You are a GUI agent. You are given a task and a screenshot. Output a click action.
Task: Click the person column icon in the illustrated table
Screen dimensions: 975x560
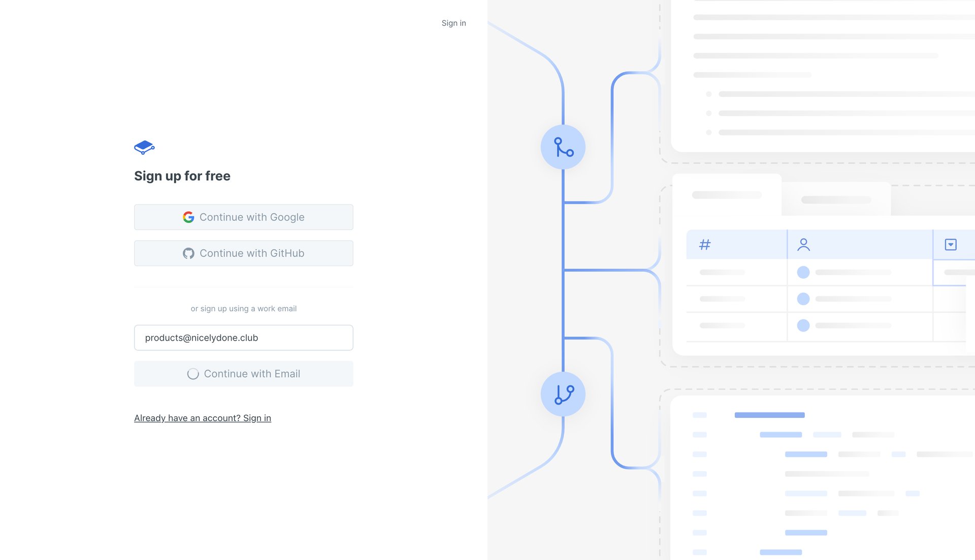[804, 244]
